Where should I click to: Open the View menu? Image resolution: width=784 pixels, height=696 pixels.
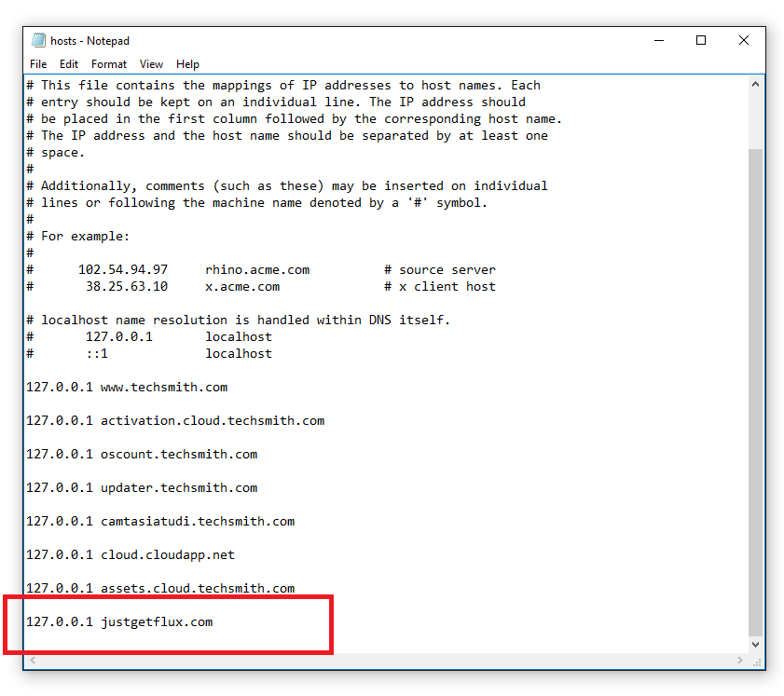(151, 64)
